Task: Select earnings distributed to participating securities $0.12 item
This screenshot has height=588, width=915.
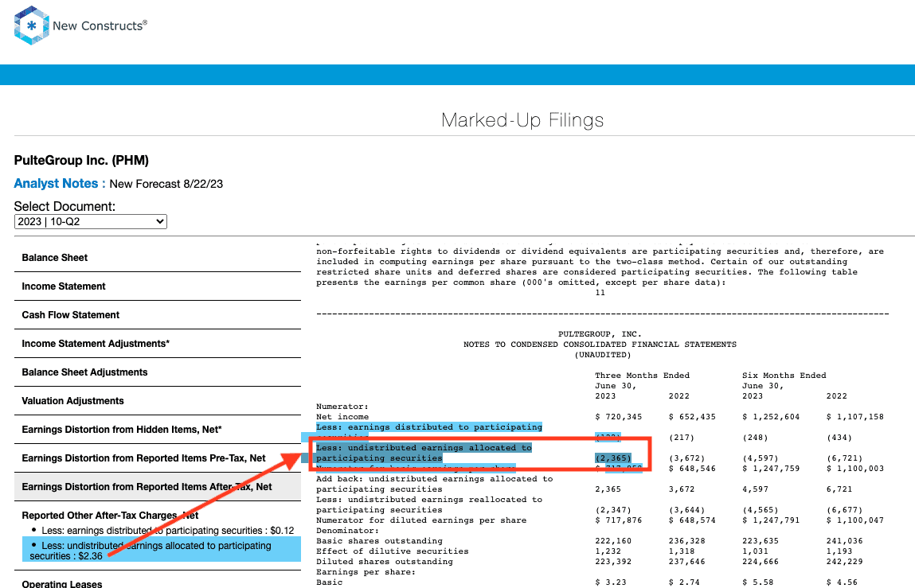Action: click(x=167, y=531)
